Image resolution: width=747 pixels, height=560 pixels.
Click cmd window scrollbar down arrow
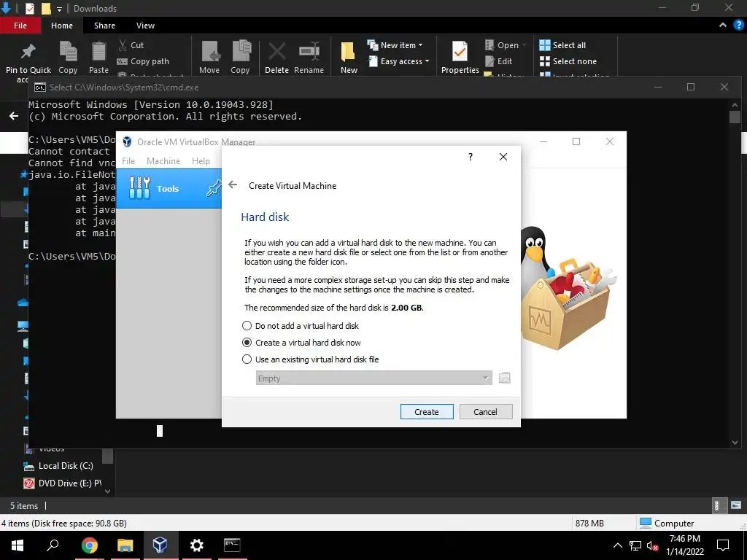[735, 443]
